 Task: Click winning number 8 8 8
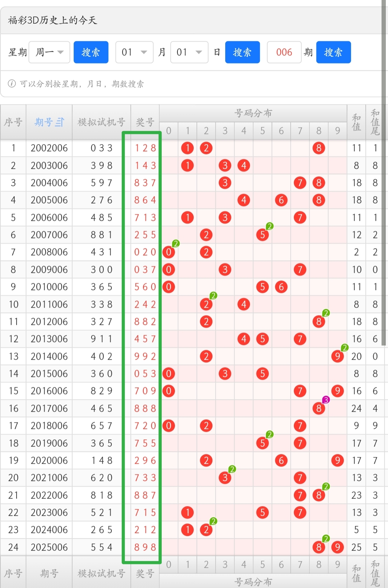[x=145, y=409]
